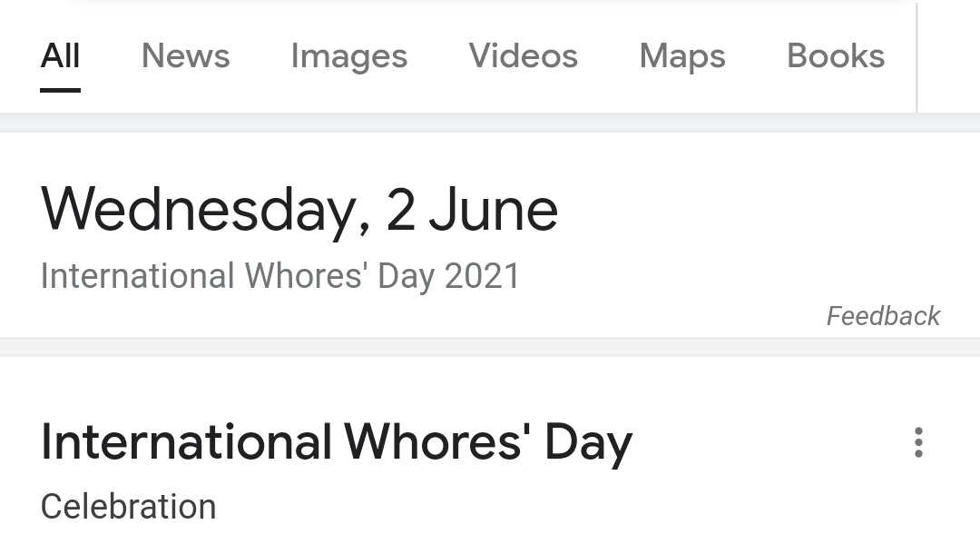The width and height of the screenshot is (980, 554).
Task: Go to the Maps tab
Action: [682, 56]
